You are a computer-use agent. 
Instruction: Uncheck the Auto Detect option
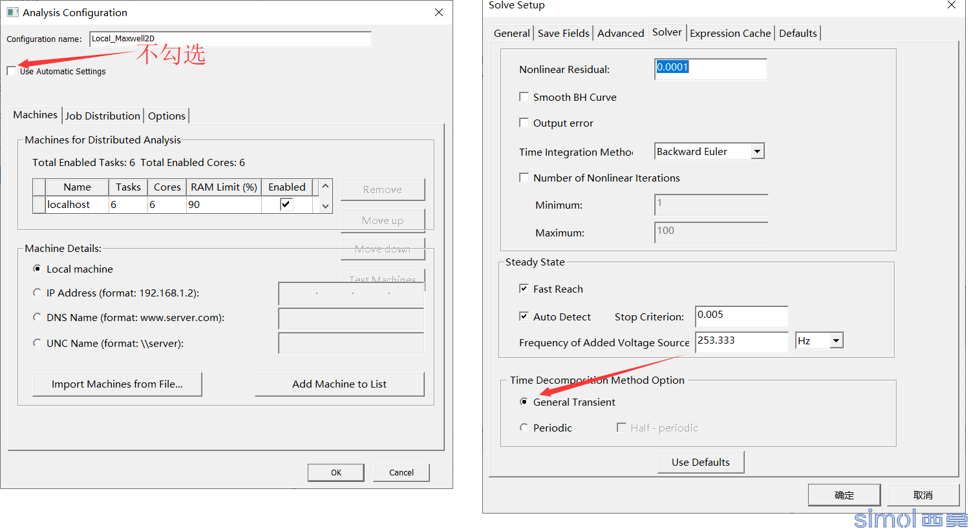tap(524, 317)
